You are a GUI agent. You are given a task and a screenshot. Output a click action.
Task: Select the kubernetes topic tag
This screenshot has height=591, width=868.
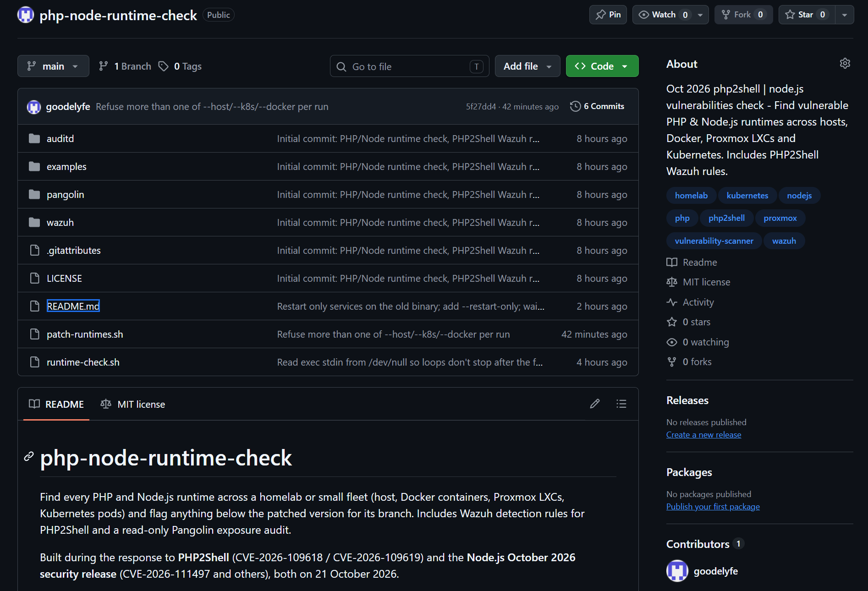[x=747, y=196]
